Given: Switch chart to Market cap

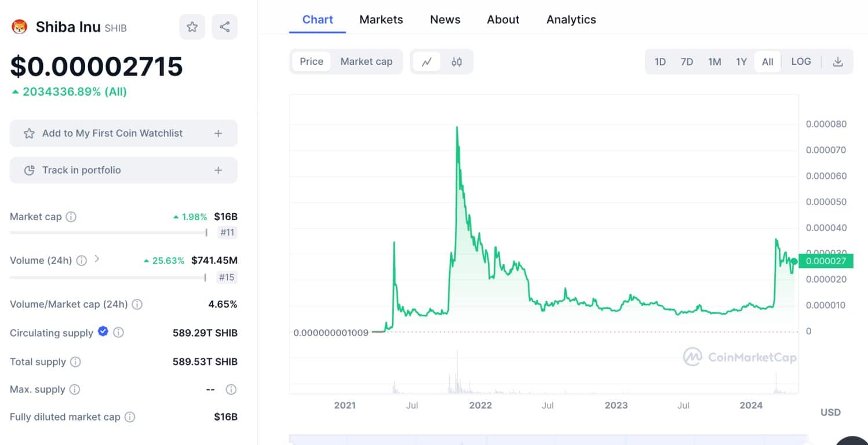Looking at the screenshot, I should (x=366, y=61).
